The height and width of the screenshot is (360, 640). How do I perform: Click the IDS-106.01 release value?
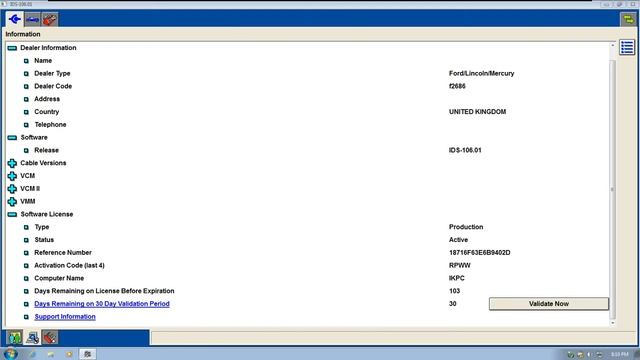pyautogui.click(x=465, y=150)
